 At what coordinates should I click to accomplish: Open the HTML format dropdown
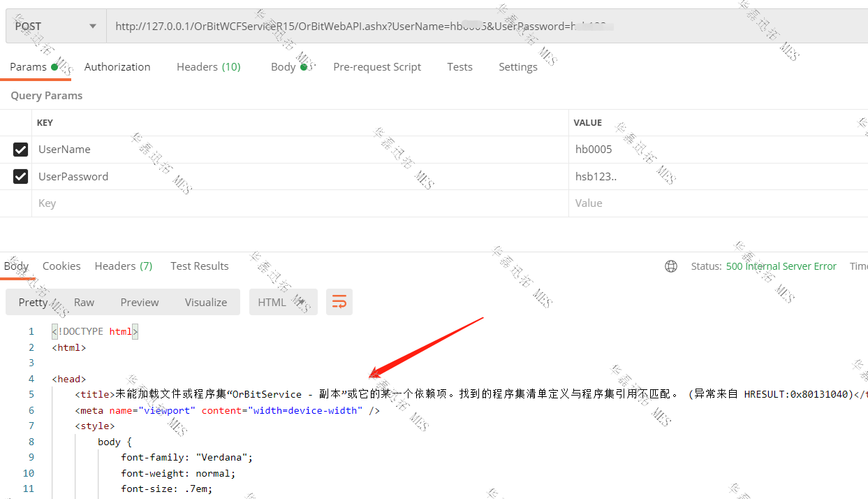pos(284,302)
